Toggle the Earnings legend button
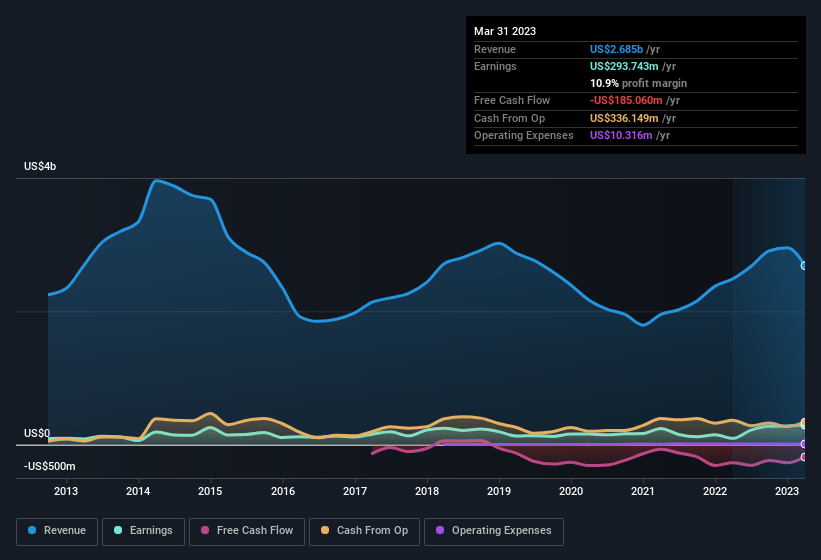 point(143,531)
